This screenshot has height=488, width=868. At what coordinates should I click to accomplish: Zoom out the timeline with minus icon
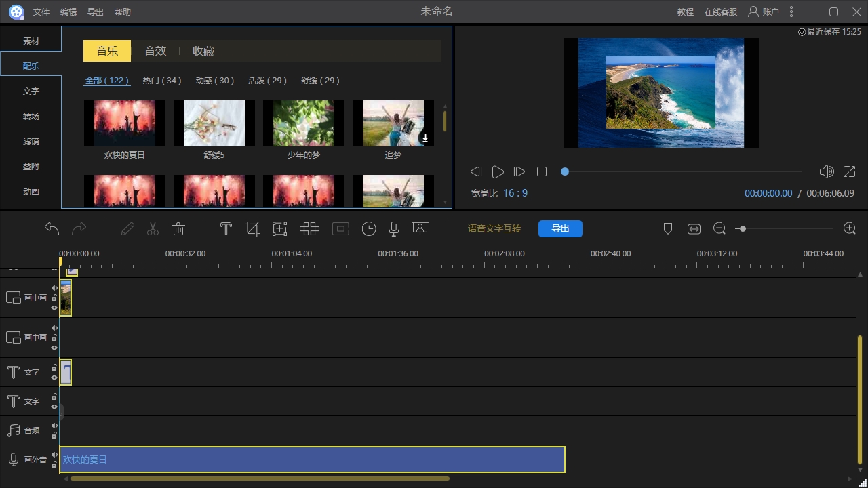click(x=719, y=229)
